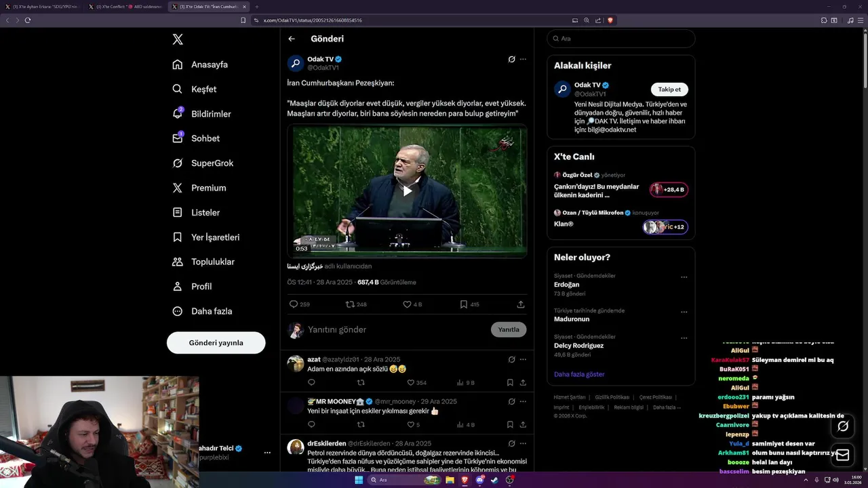Image resolution: width=868 pixels, height=488 pixels.
Task: Repost the post with 248 reposts
Action: (356, 304)
